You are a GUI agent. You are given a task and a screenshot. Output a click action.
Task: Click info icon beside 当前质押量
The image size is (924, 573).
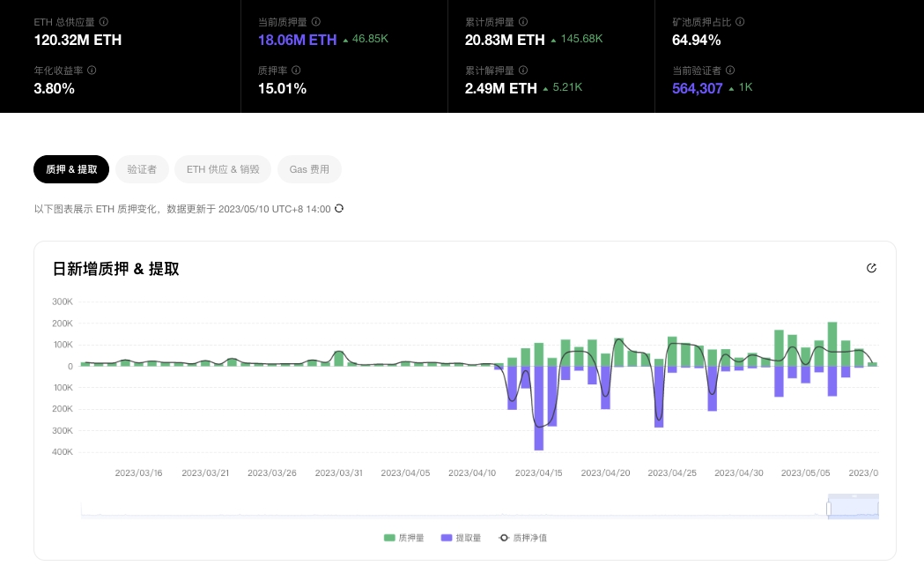coord(316,21)
